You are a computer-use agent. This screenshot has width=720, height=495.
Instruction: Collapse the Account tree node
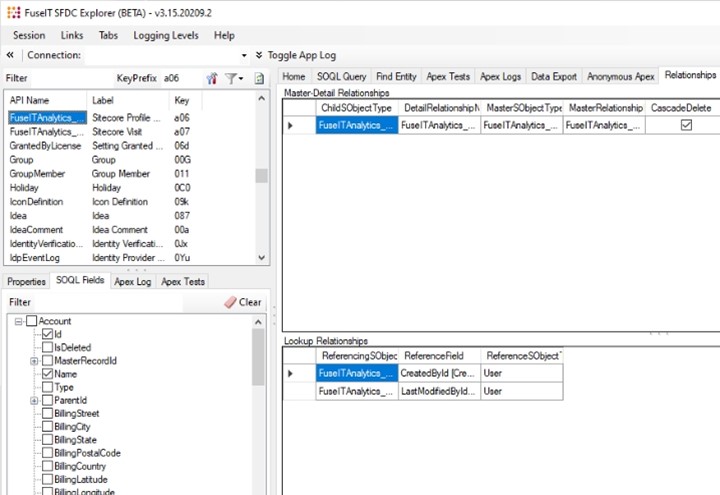18,321
